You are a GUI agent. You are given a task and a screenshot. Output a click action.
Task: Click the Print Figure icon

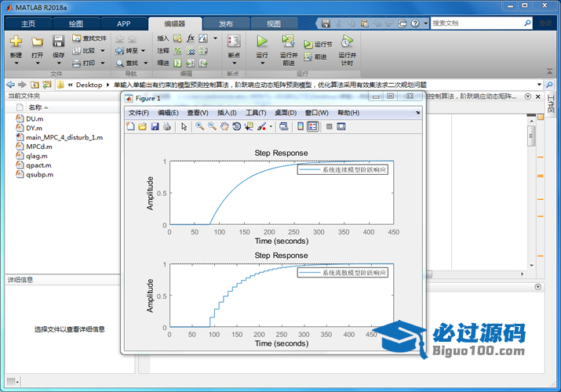[x=167, y=126]
